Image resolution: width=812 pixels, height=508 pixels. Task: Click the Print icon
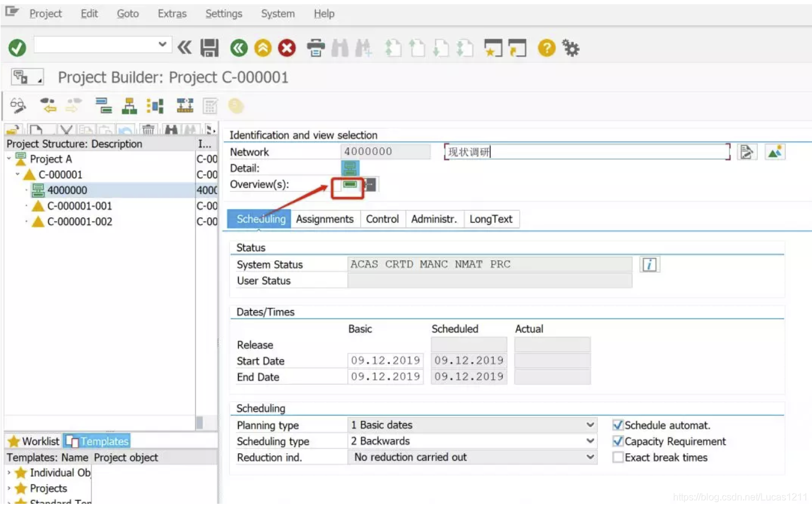tap(316, 48)
